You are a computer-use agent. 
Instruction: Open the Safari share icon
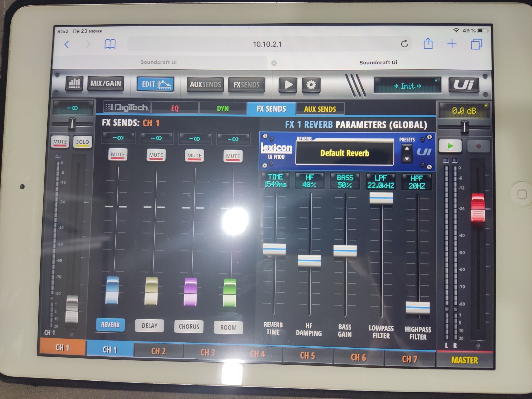pyautogui.click(x=428, y=43)
